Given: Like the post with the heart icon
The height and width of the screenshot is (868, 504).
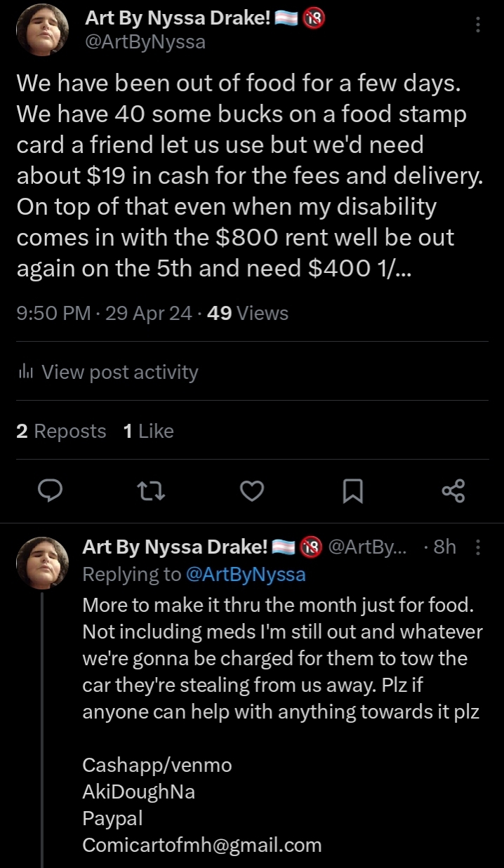Looking at the screenshot, I should [252, 491].
